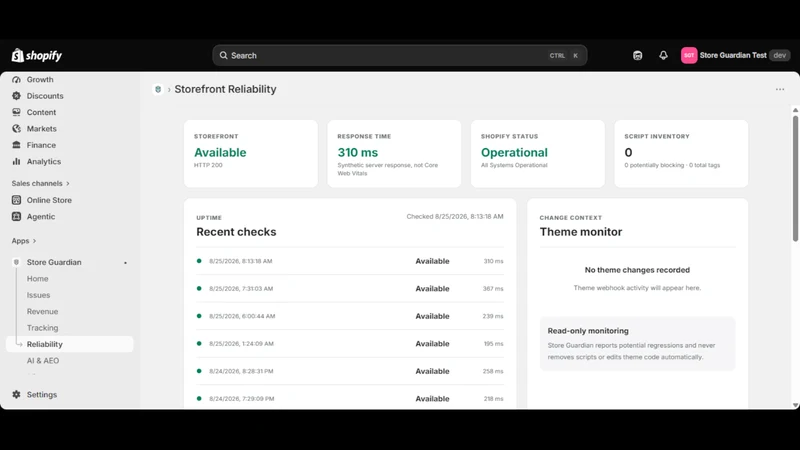The image size is (800, 450).
Task: Open Online Store sales channel
Action: [49, 200]
